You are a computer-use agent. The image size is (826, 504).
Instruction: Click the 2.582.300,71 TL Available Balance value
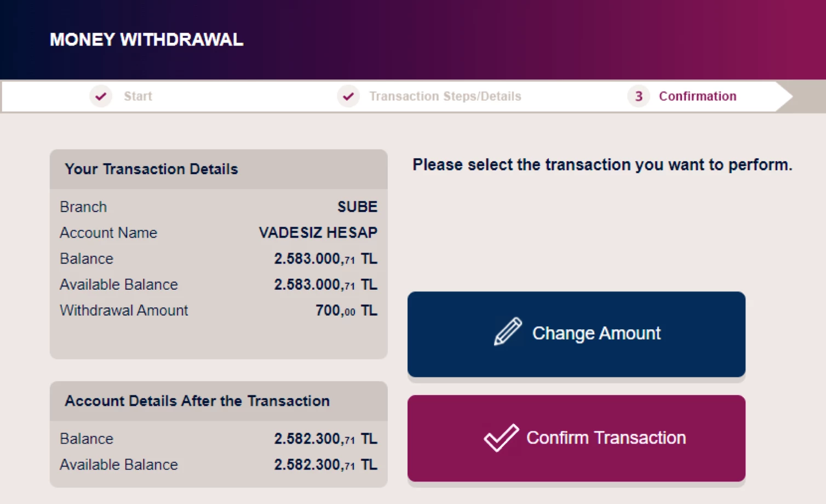325,465
